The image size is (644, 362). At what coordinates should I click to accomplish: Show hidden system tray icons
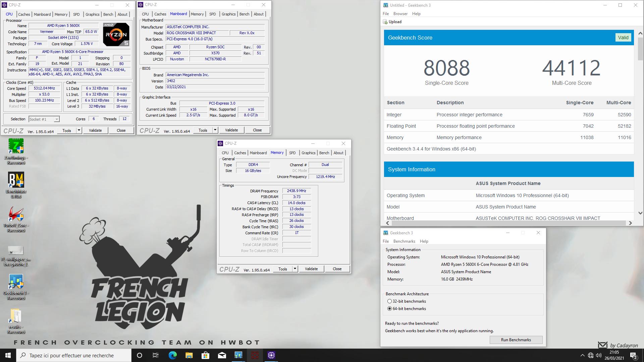point(583,355)
